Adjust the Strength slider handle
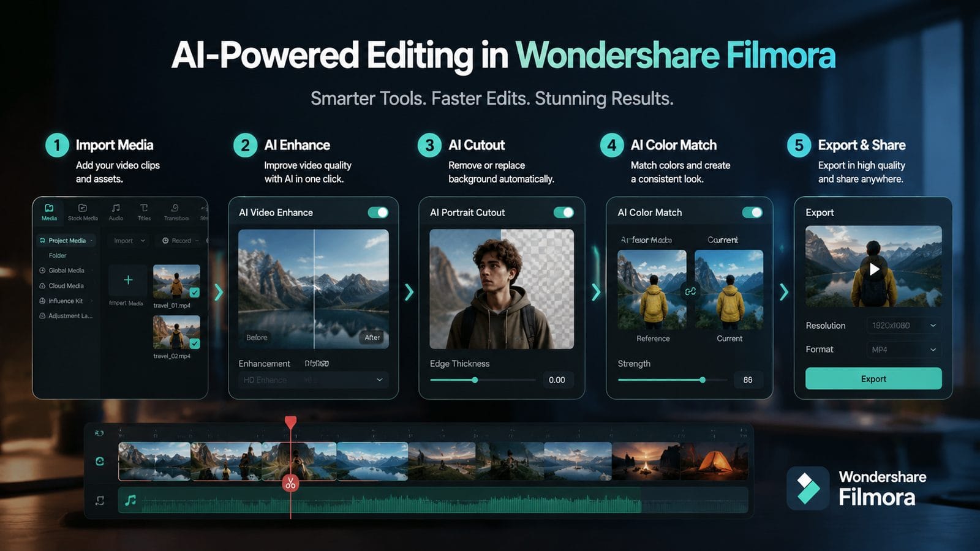Screen dimensions: 980x551 tap(703, 380)
